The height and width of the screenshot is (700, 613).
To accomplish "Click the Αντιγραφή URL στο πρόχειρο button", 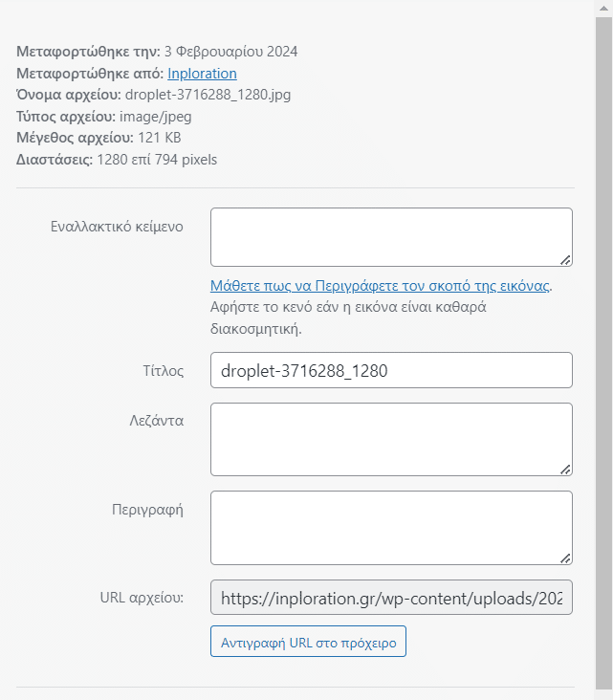I will coord(308,641).
